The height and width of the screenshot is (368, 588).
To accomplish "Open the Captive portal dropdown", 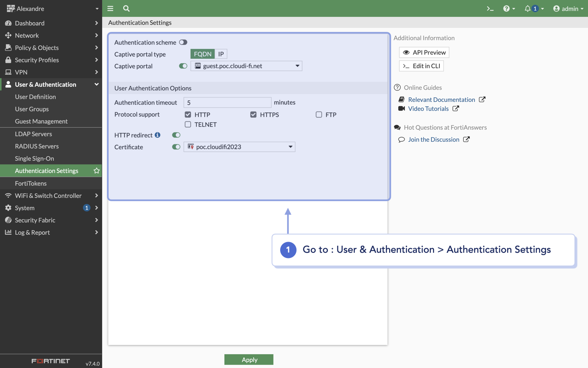I will point(298,66).
